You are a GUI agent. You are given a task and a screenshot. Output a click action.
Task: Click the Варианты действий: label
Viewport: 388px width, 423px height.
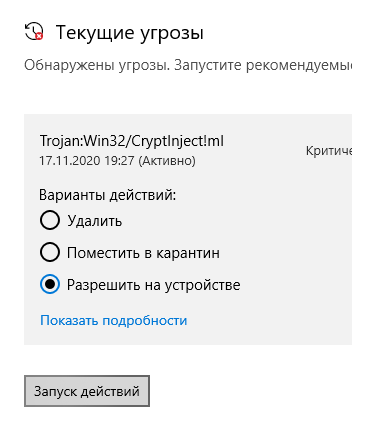click(x=108, y=195)
